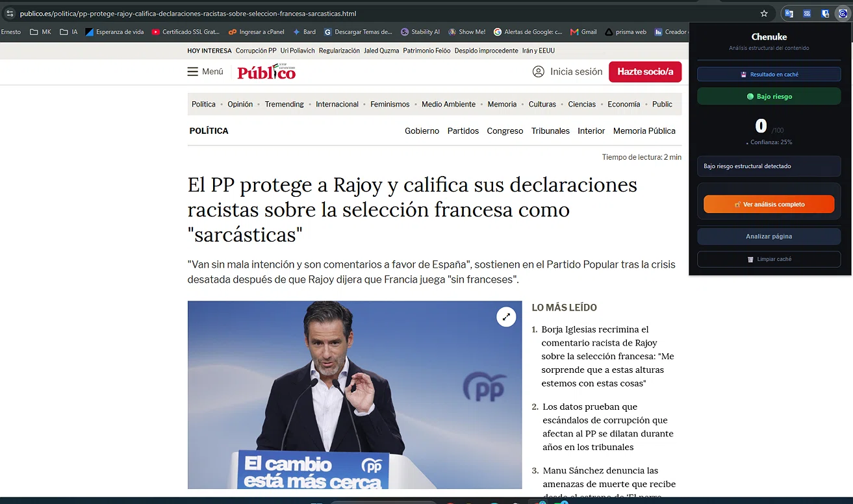853x504 pixels.
Task: Click the bookmark star icon in address bar
Action: coord(764,13)
